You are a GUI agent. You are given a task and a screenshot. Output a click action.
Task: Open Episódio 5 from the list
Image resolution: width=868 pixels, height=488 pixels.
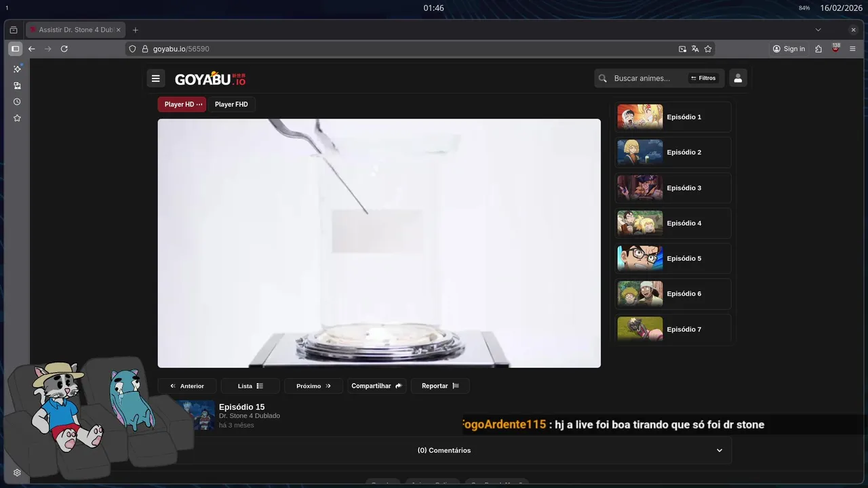point(673,258)
